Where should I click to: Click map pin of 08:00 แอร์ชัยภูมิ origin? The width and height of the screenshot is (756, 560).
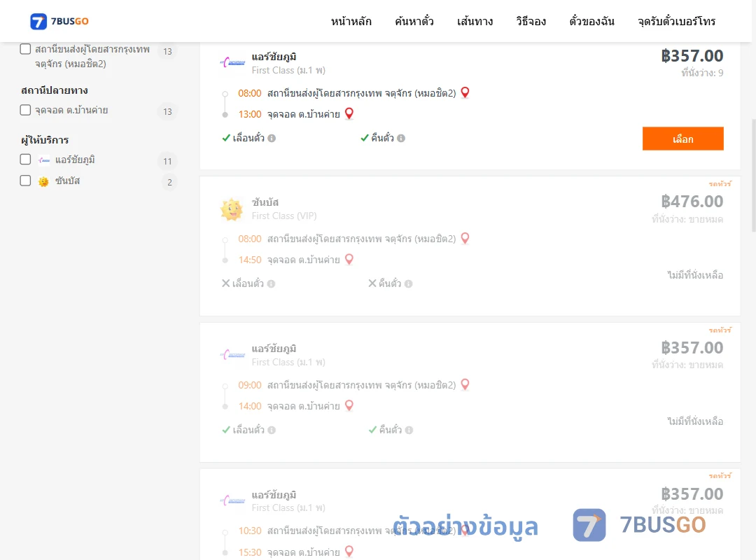465,92
